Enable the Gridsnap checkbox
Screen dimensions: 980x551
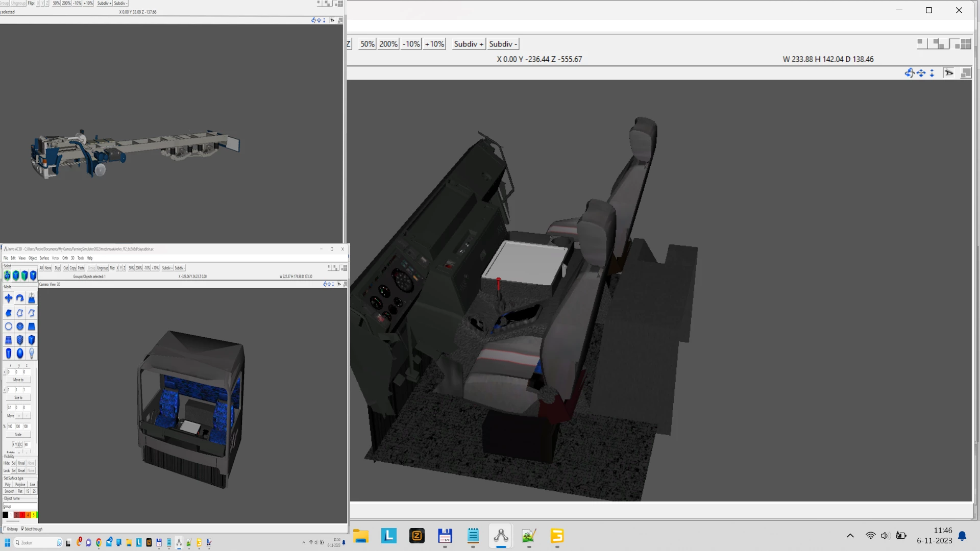[5, 529]
